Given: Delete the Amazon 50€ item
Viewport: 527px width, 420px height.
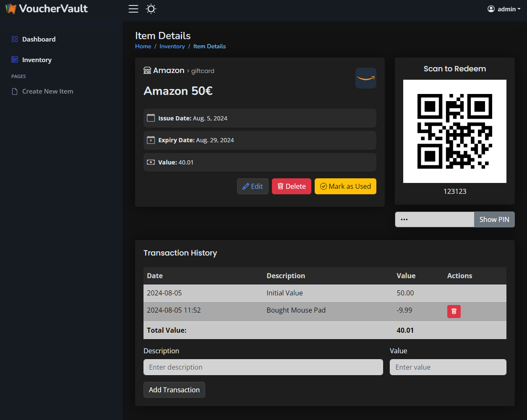Looking at the screenshot, I should pyautogui.click(x=291, y=186).
